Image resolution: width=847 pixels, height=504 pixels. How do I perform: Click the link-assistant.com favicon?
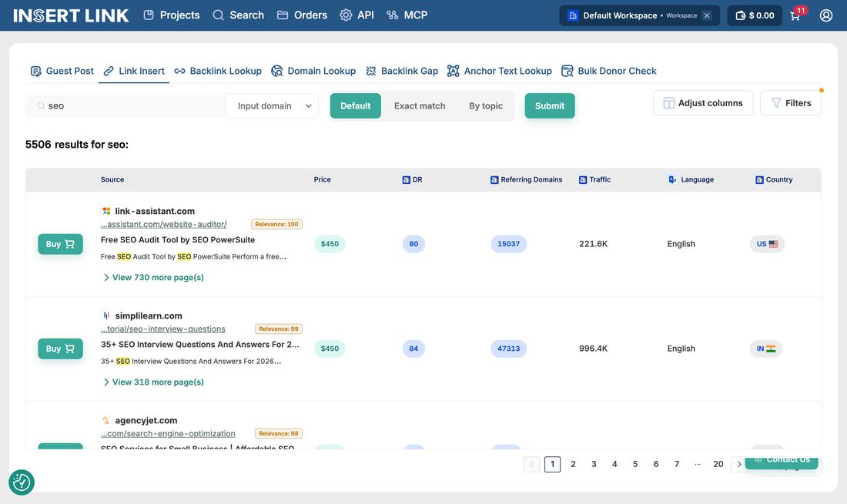tap(106, 211)
